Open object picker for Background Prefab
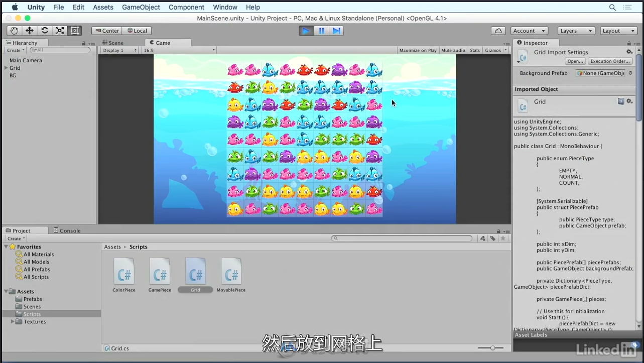This screenshot has width=644, height=363. coord(630,73)
